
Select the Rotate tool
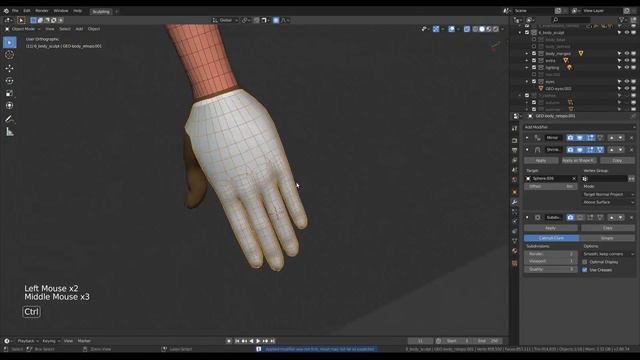click(9, 81)
